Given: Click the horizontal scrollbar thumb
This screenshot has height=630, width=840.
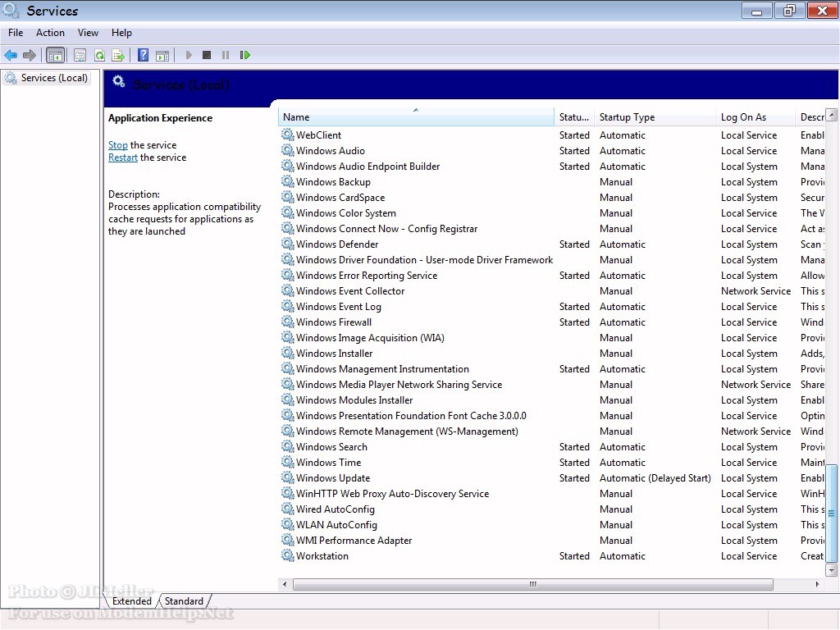Looking at the screenshot, I should point(533,584).
